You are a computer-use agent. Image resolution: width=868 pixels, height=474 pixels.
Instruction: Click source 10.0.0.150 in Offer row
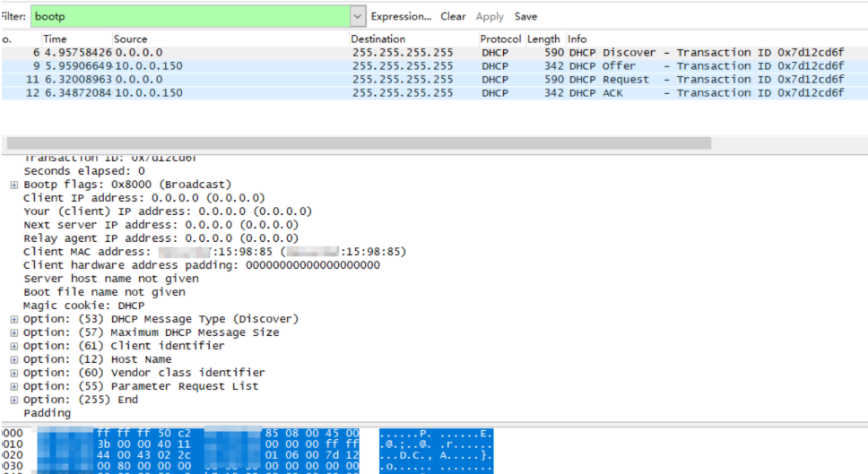[x=149, y=65]
